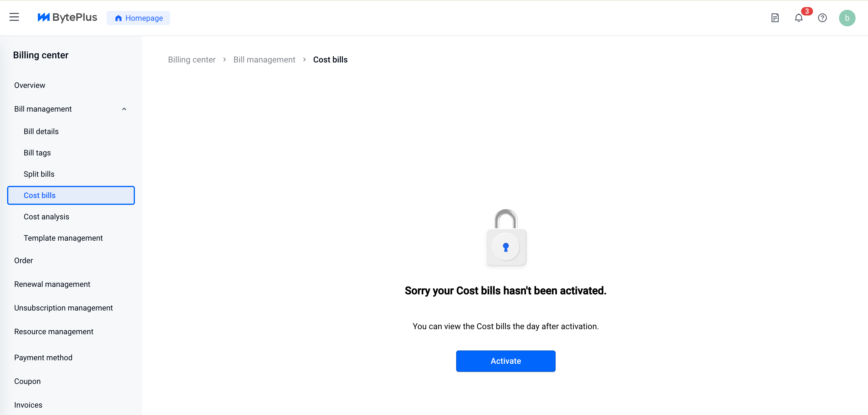868x415 pixels.
Task: Open Overview in the sidebar
Action: coord(30,85)
